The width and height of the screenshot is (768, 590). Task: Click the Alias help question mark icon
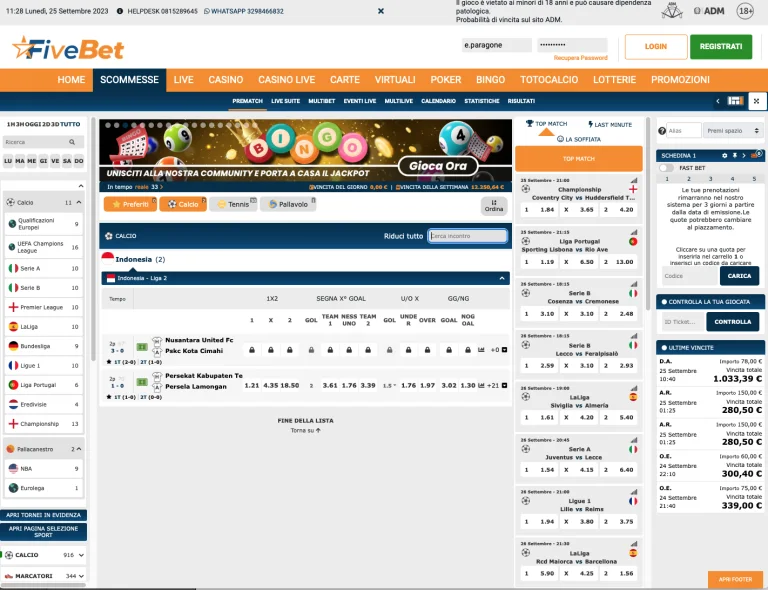tap(662, 131)
